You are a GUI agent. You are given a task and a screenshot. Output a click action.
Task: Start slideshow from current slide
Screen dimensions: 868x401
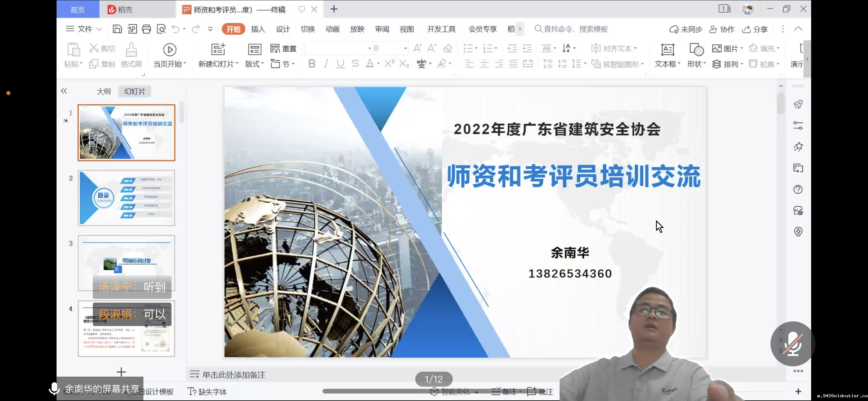(169, 50)
